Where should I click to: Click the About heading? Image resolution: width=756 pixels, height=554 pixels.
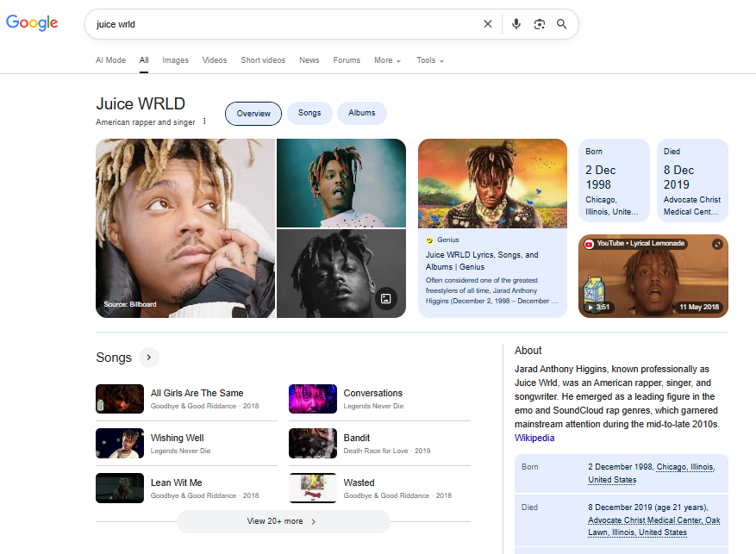(528, 351)
